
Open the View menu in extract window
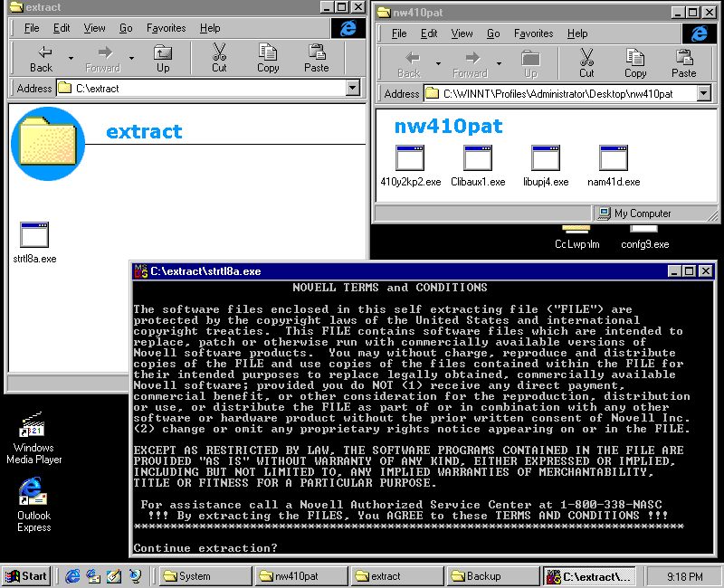(x=94, y=28)
